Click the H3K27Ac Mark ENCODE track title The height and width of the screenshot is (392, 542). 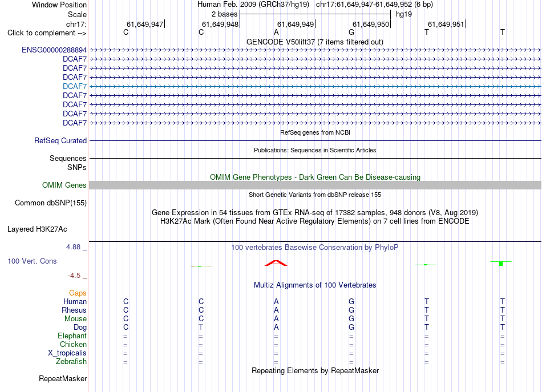(x=315, y=221)
